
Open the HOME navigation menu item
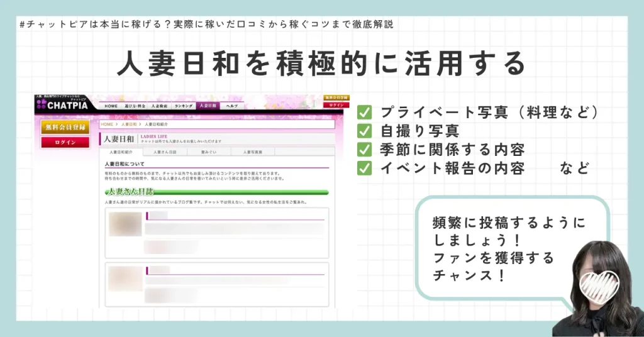(x=111, y=106)
